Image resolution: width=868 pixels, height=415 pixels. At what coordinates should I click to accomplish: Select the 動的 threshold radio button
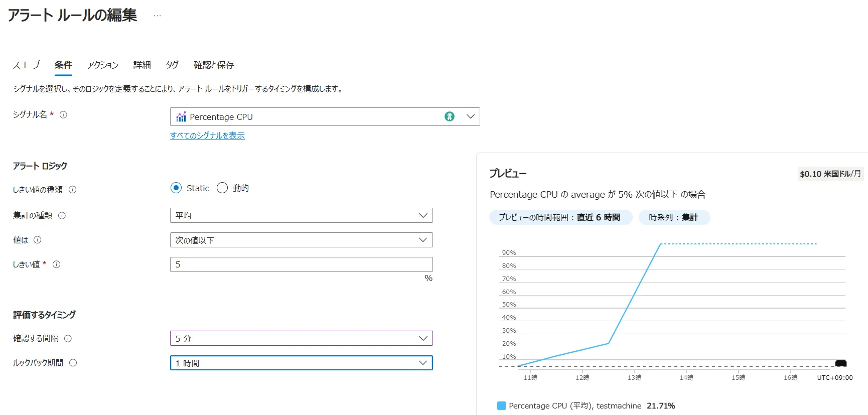point(222,188)
